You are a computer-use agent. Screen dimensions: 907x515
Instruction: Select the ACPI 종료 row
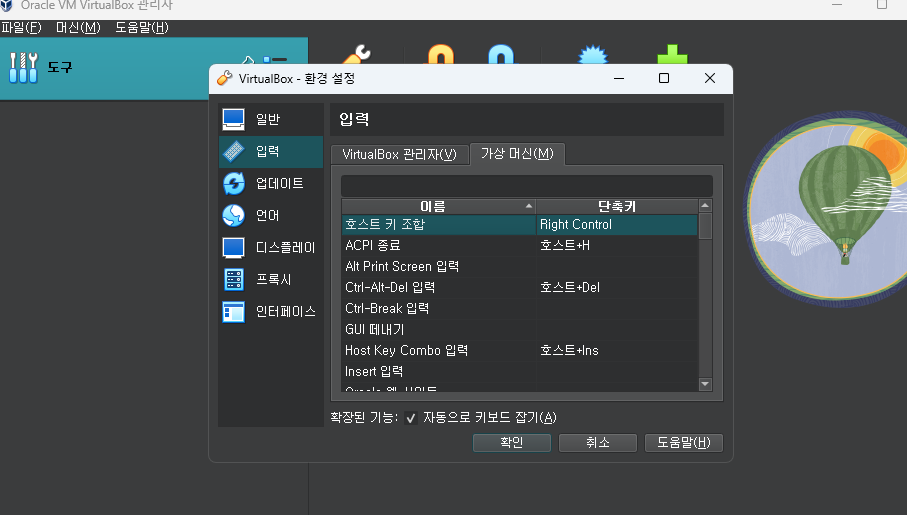click(519, 245)
